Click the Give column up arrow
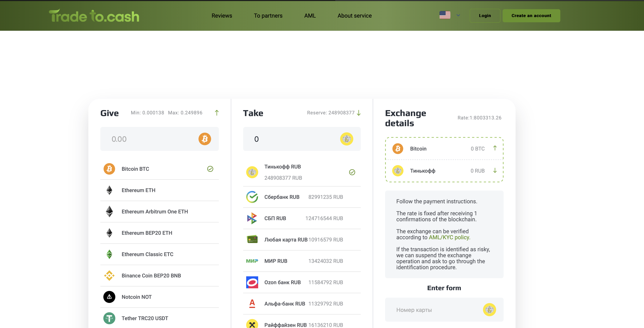 click(217, 113)
